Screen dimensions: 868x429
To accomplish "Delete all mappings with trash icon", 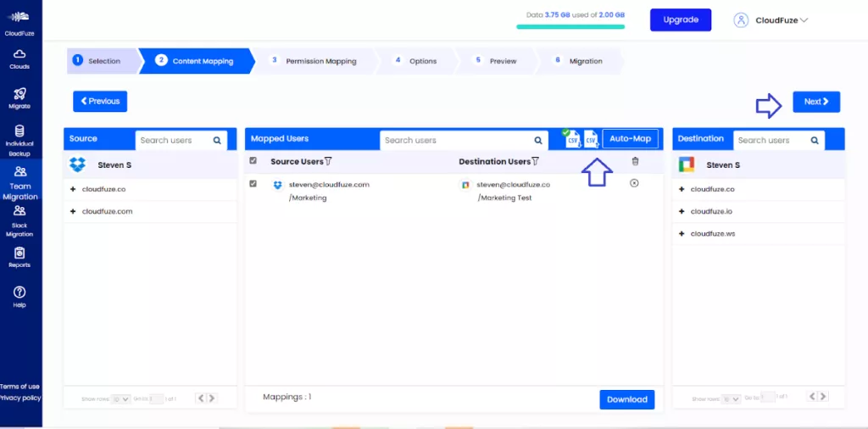I will point(635,161).
